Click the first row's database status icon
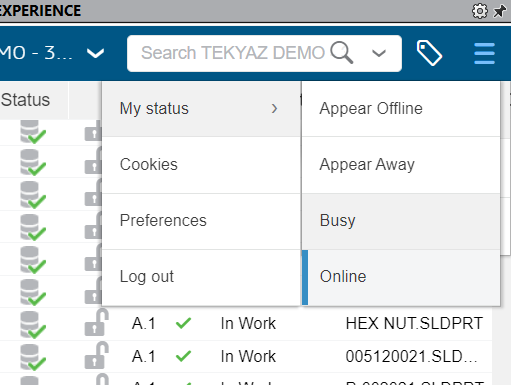Screen dimensions: 511x385 coord(33,132)
